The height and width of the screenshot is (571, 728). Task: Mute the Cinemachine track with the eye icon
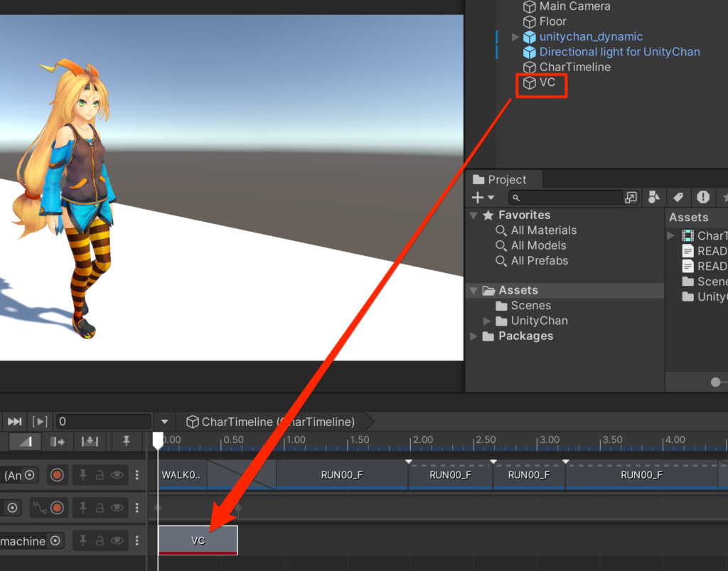(x=117, y=541)
